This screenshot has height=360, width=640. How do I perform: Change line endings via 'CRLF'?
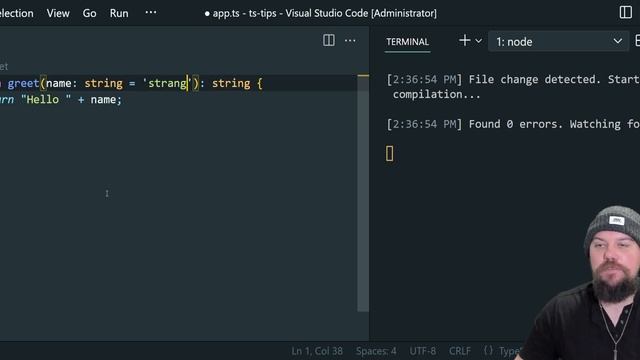460,351
